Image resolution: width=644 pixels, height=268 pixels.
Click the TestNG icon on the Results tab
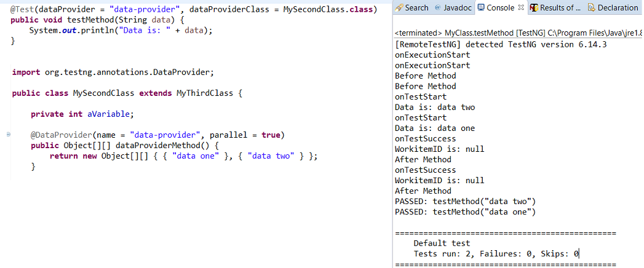[x=534, y=8]
